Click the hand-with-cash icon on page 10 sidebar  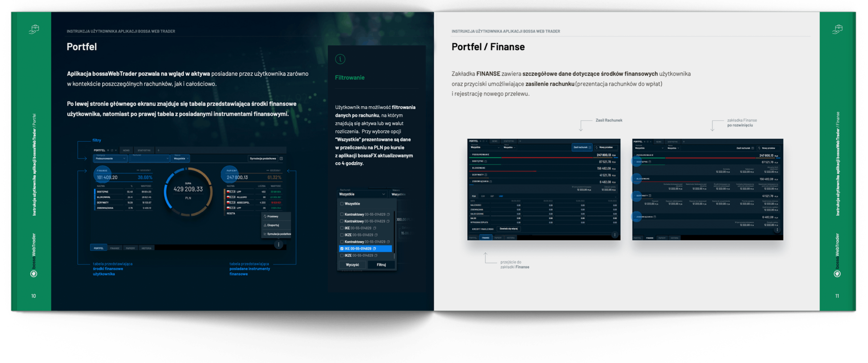pyautogui.click(x=34, y=29)
